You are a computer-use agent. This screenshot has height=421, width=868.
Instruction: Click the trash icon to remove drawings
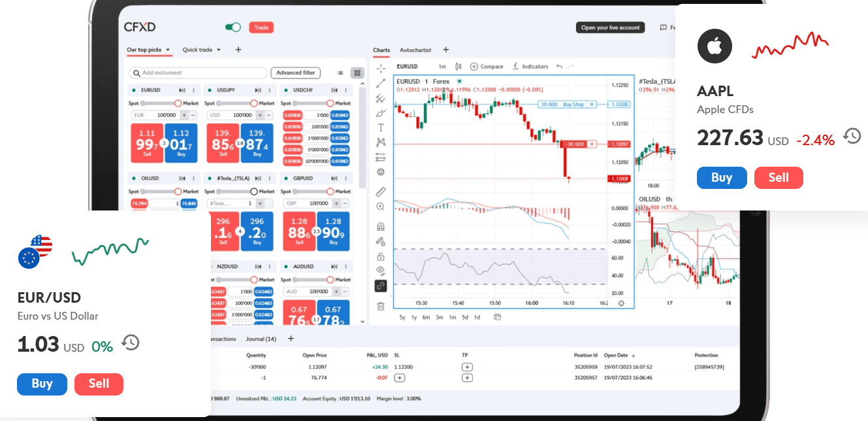pyautogui.click(x=381, y=305)
